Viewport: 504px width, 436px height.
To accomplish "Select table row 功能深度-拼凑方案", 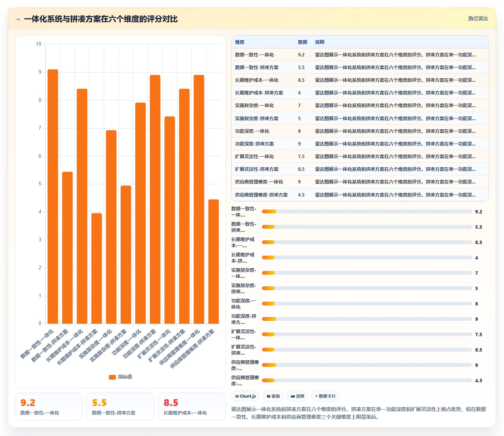I will pyautogui.click(x=360, y=144).
